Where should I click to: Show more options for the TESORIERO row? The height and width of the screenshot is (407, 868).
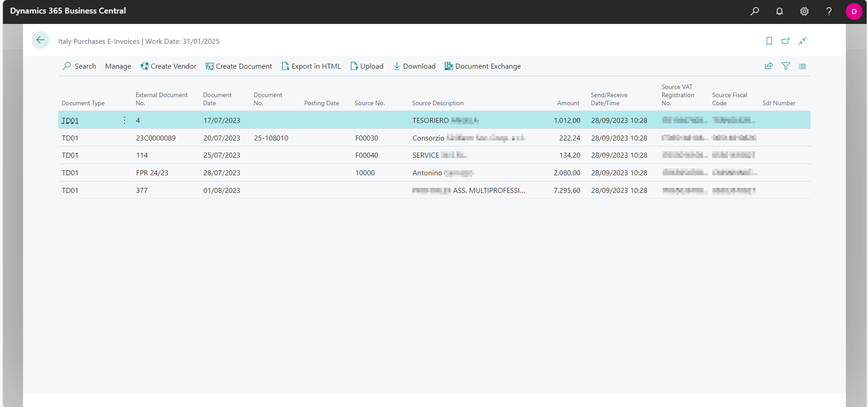click(x=124, y=120)
